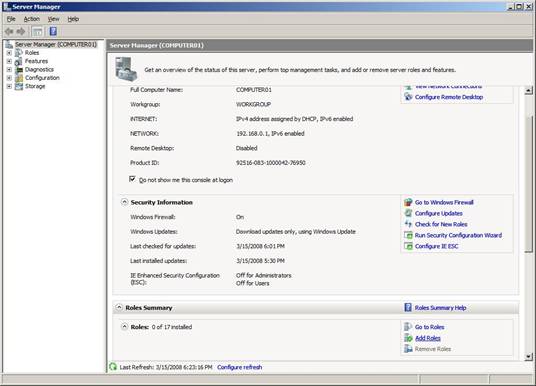Click the Add Roles link
536x386 pixels.
(428, 338)
